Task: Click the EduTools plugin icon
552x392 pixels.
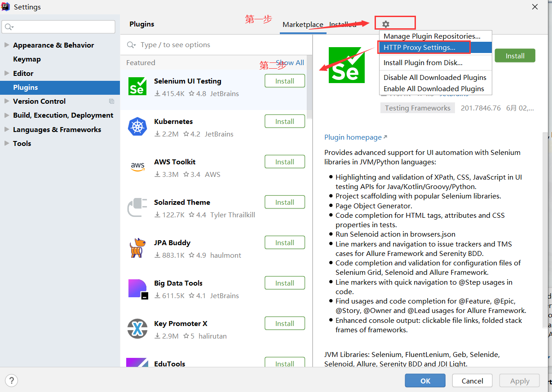Action: 137,362
